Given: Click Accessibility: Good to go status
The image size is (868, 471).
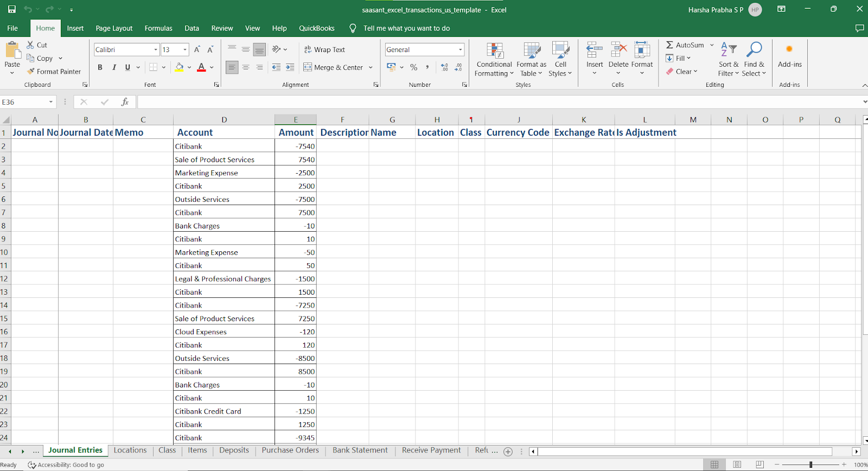Looking at the screenshot, I should pyautogui.click(x=66, y=465).
